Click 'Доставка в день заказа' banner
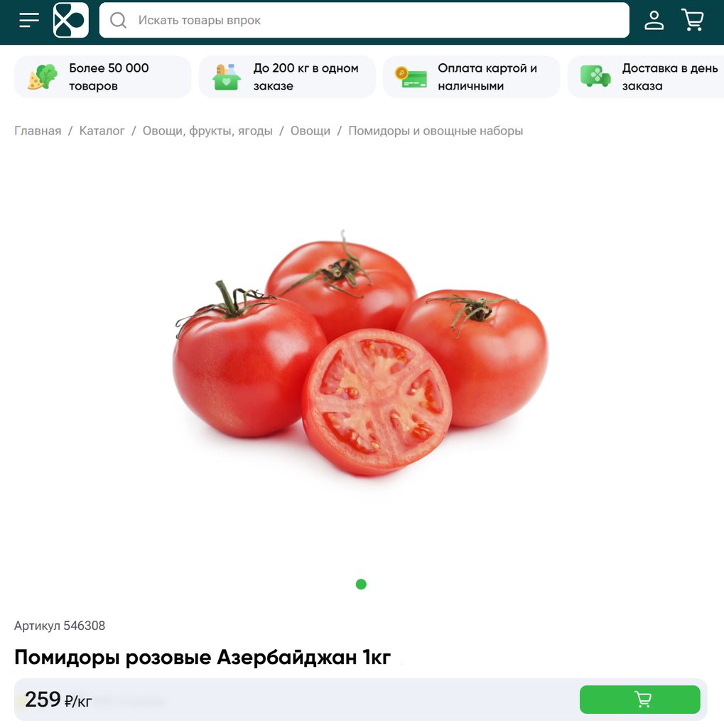 (646, 77)
